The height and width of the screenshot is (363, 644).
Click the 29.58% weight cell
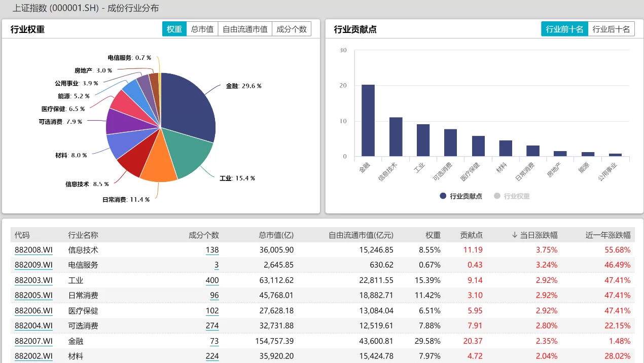[427, 341]
